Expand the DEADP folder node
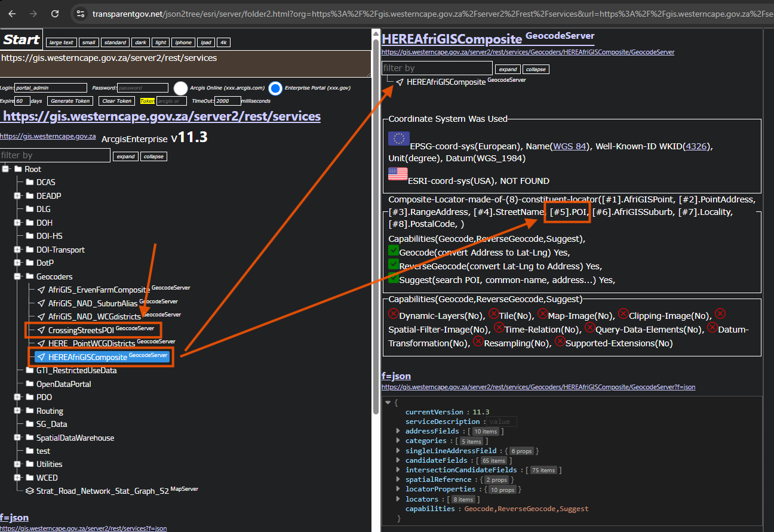774x532 pixels. pos(17,196)
